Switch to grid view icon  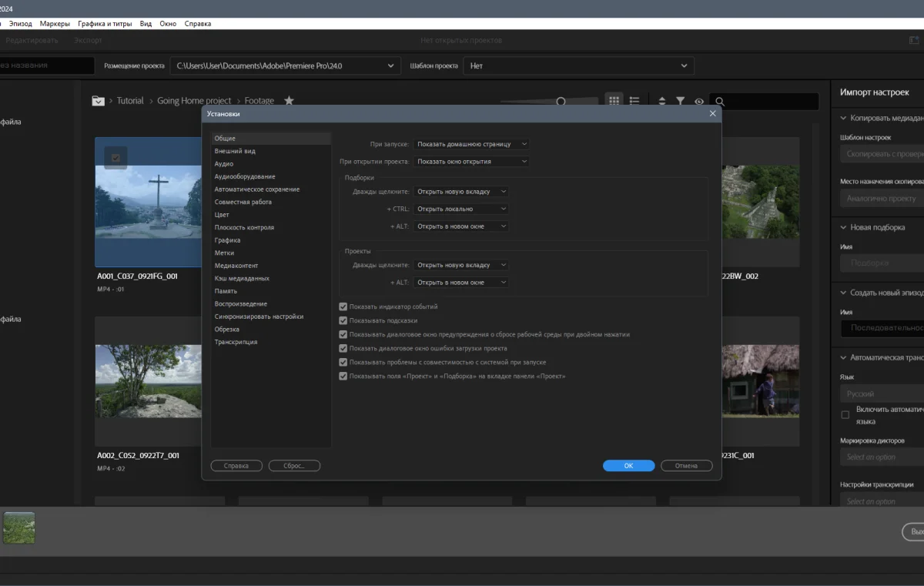[x=614, y=101]
